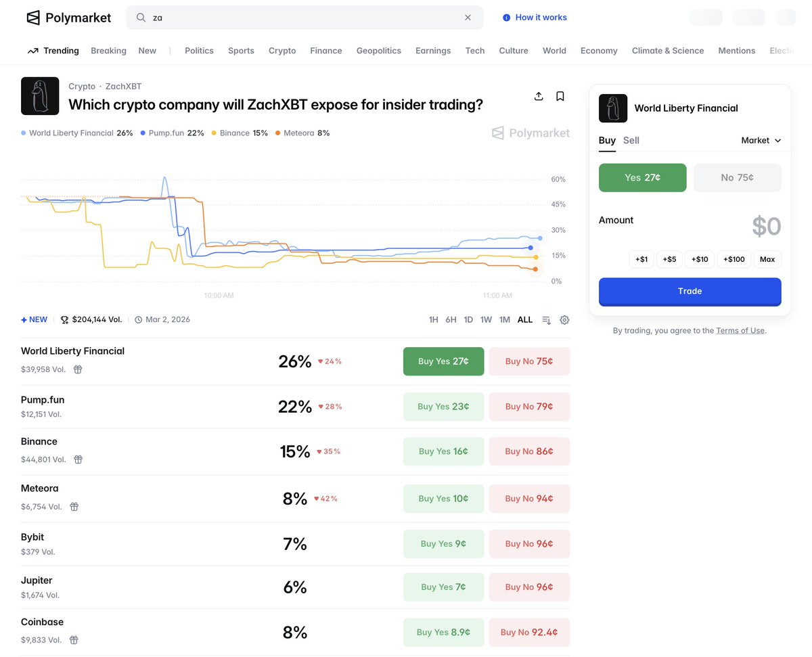This screenshot has height=657, width=812.
Task: Set chart range to 1H
Action: click(434, 320)
